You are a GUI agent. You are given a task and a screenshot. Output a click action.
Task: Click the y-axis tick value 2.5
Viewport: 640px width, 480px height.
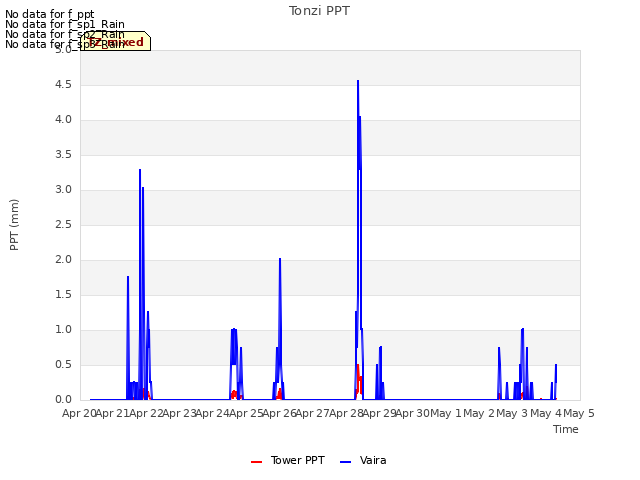63,224
